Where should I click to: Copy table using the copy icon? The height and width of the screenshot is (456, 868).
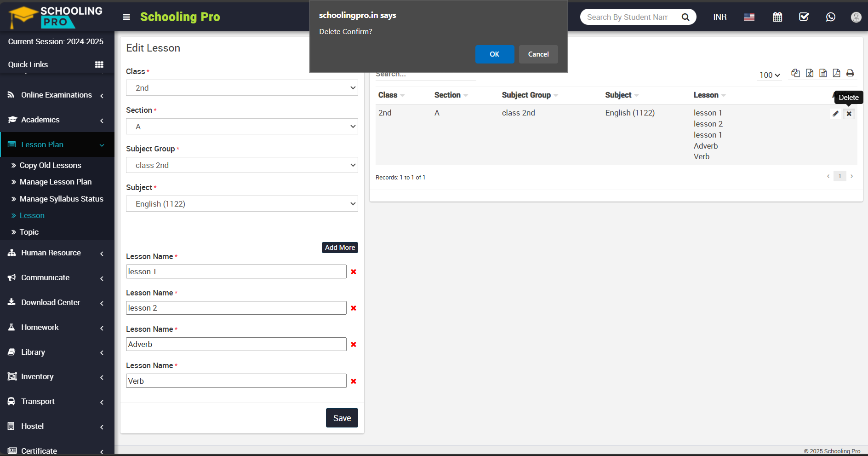[x=795, y=73]
